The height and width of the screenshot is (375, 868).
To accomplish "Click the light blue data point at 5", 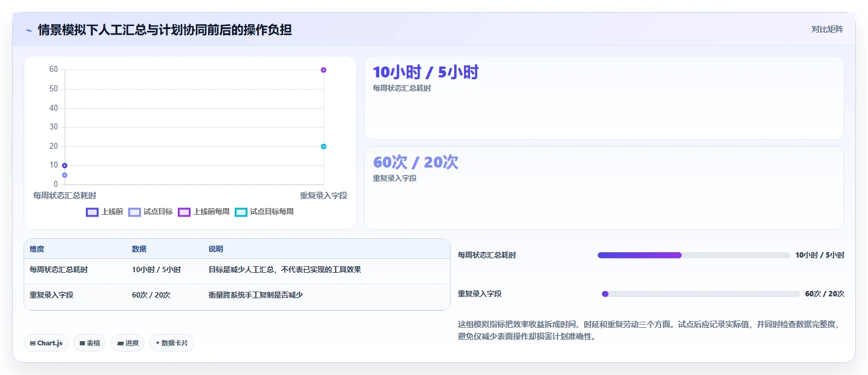I will [x=65, y=175].
